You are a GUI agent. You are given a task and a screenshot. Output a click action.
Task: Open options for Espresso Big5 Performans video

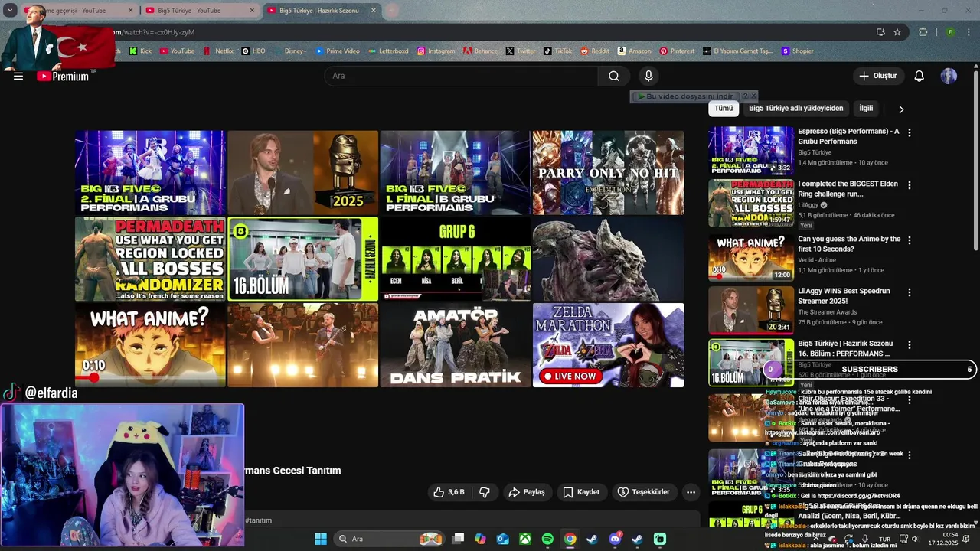tap(910, 132)
